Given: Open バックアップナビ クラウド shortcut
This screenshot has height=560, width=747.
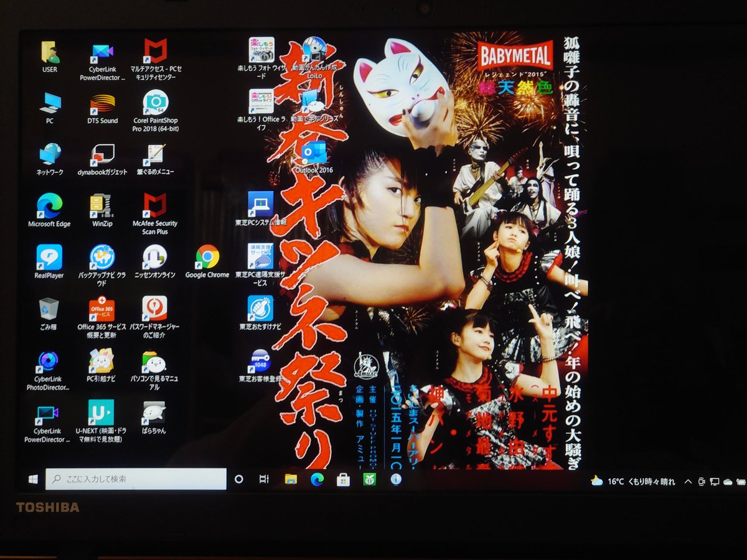Looking at the screenshot, I should pos(101,266).
